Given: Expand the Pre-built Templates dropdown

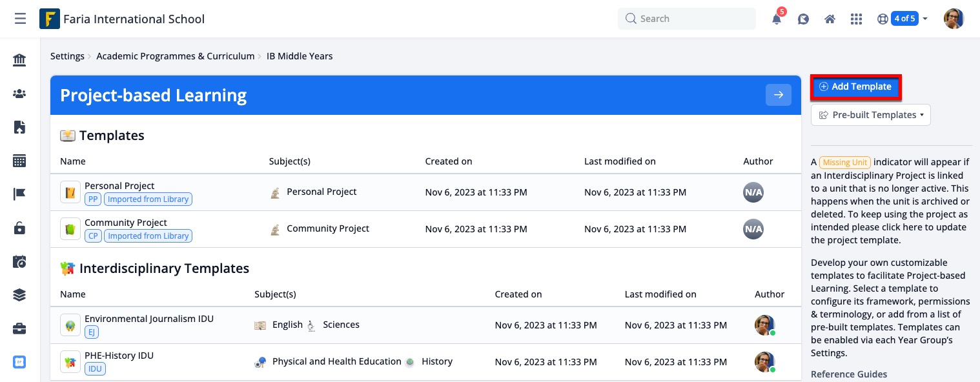Looking at the screenshot, I should (870, 115).
